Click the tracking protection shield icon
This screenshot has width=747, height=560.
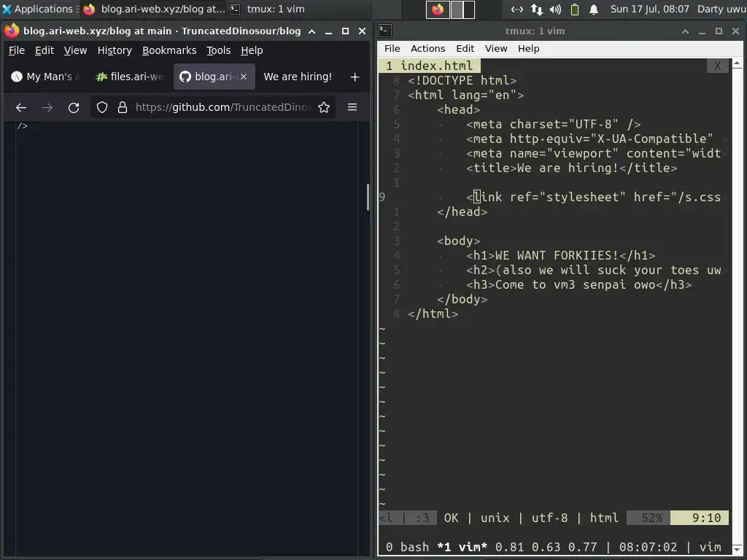pos(102,108)
